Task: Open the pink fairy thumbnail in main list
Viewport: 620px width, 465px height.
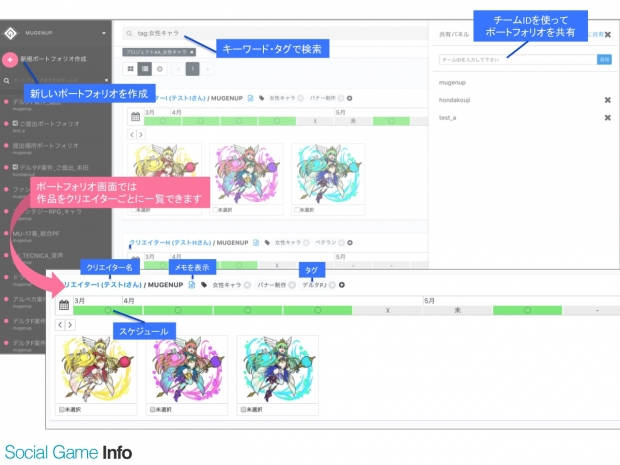Action: [246, 174]
